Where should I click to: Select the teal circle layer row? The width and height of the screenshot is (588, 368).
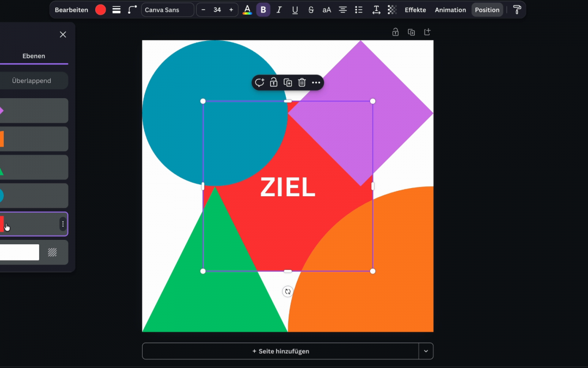(x=34, y=196)
